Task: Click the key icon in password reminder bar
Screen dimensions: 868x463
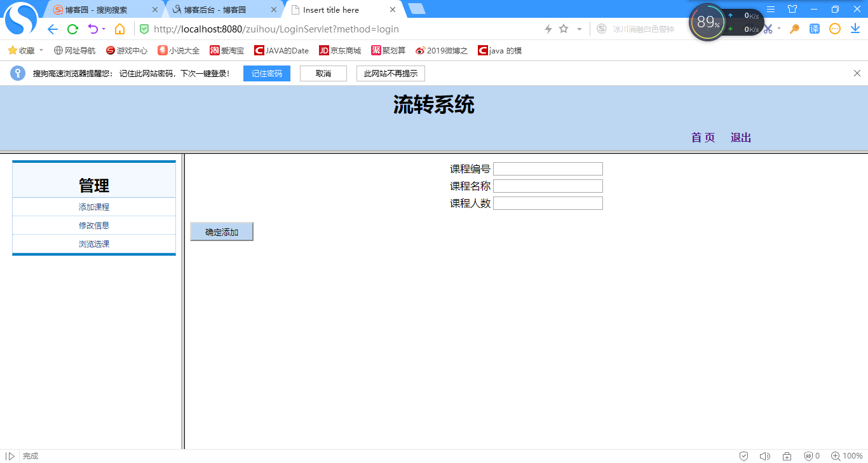Action: pos(18,73)
